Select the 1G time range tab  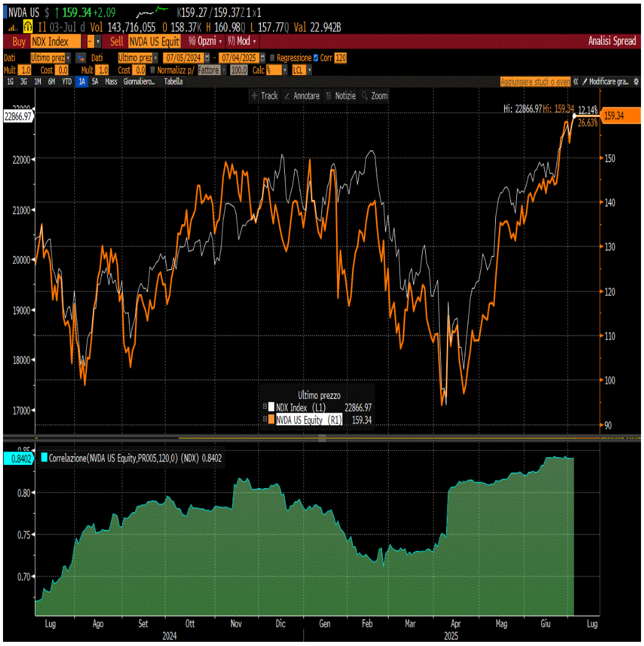(x=10, y=82)
